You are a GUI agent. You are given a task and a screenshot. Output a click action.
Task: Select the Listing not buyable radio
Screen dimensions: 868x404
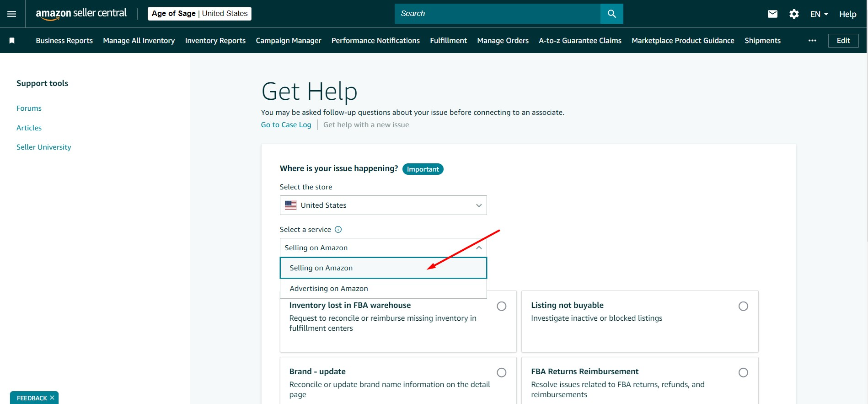pos(743,306)
